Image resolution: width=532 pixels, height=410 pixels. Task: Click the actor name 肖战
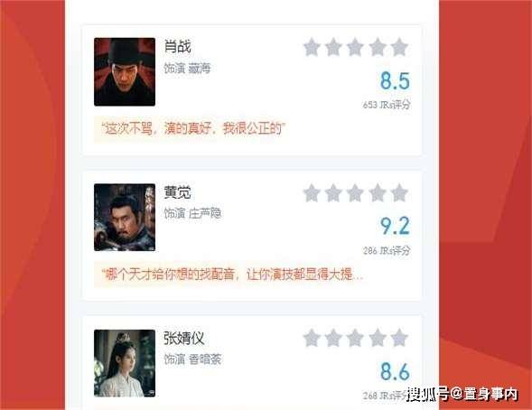[177, 46]
